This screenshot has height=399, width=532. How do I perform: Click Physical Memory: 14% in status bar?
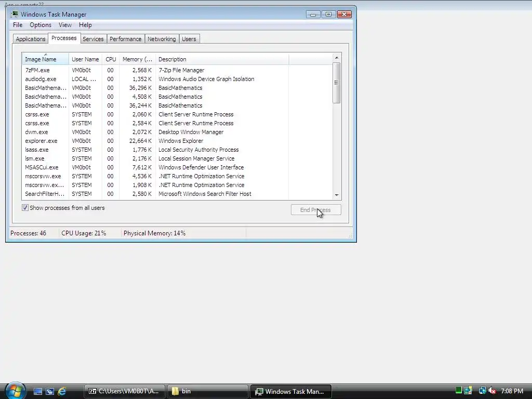(x=154, y=233)
